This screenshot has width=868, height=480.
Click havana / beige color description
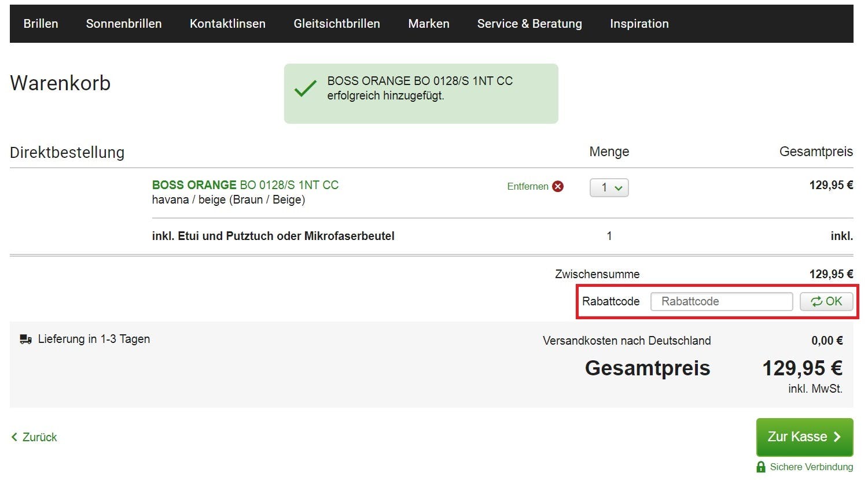(x=229, y=200)
